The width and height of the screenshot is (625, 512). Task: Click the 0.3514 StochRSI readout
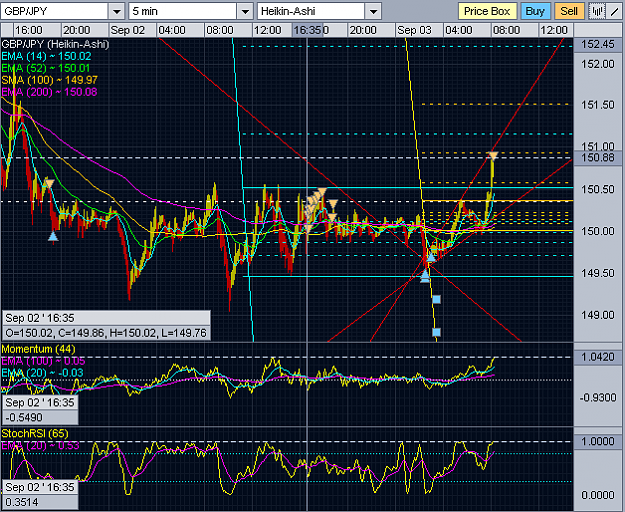click(40, 502)
